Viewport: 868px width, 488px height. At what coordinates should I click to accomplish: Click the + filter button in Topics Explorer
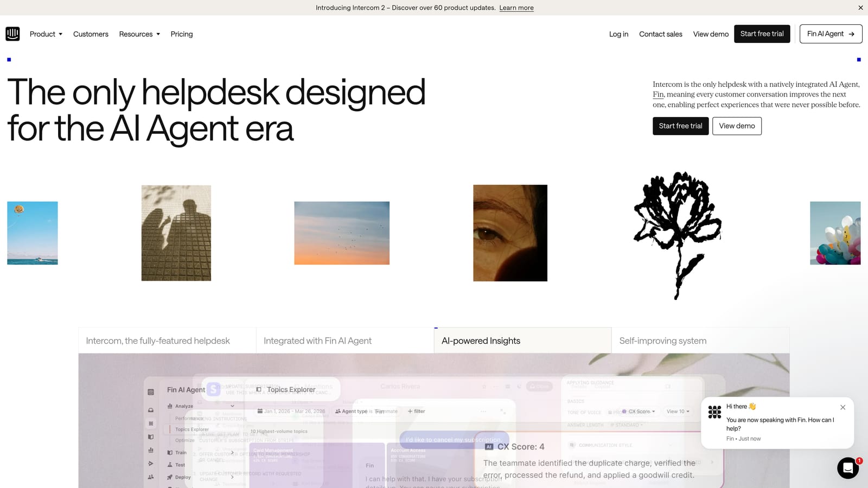(x=416, y=412)
